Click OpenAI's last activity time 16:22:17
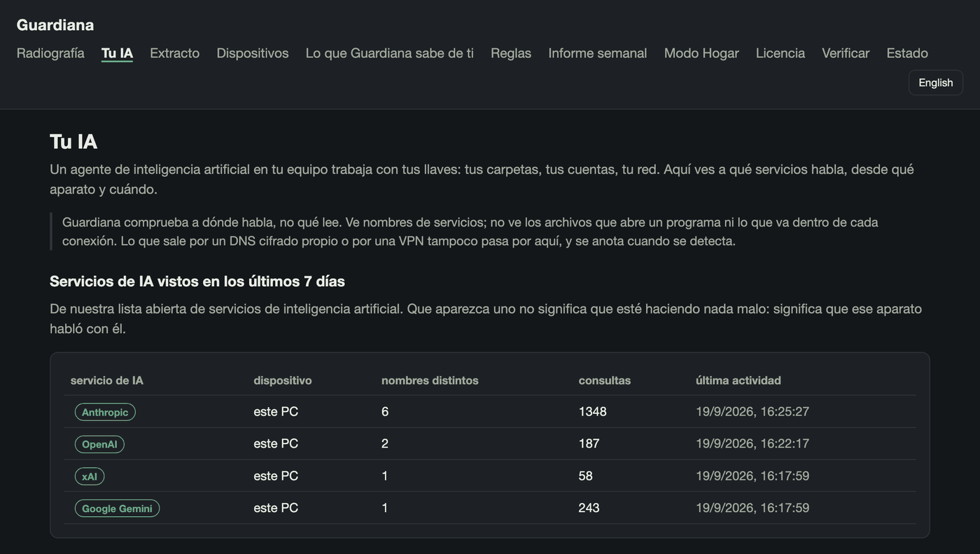This screenshot has width=980, height=554. click(752, 443)
